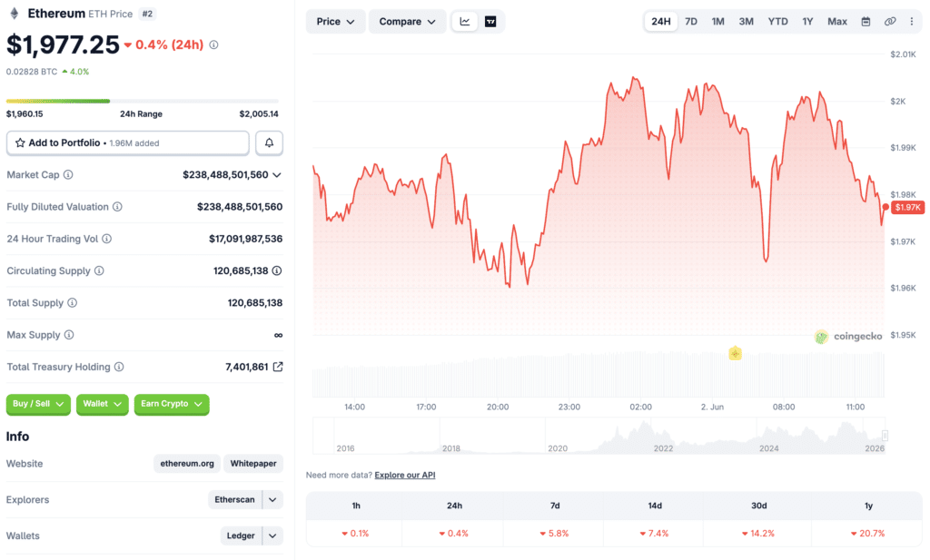Open the chart three-dot more options menu
The image size is (930, 560).
[x=912, y=22]
